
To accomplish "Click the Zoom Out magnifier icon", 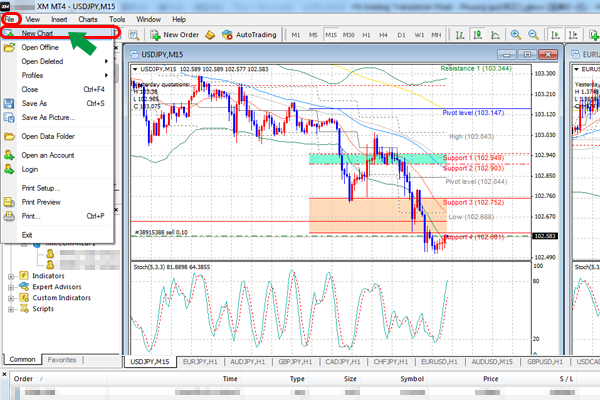I will pos(533,35).
